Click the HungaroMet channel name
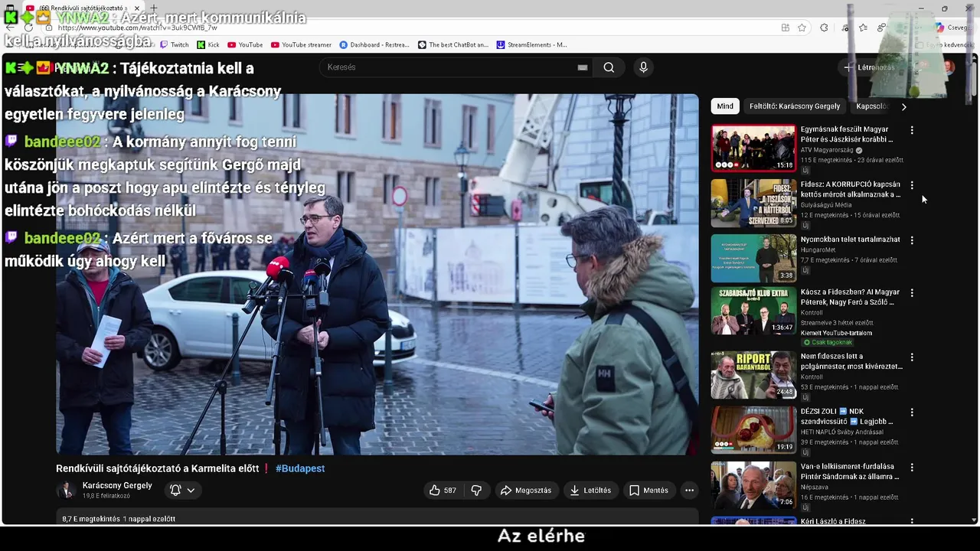Screen dimensions: 980x551 pyautogui.click(x=818, y=250)
